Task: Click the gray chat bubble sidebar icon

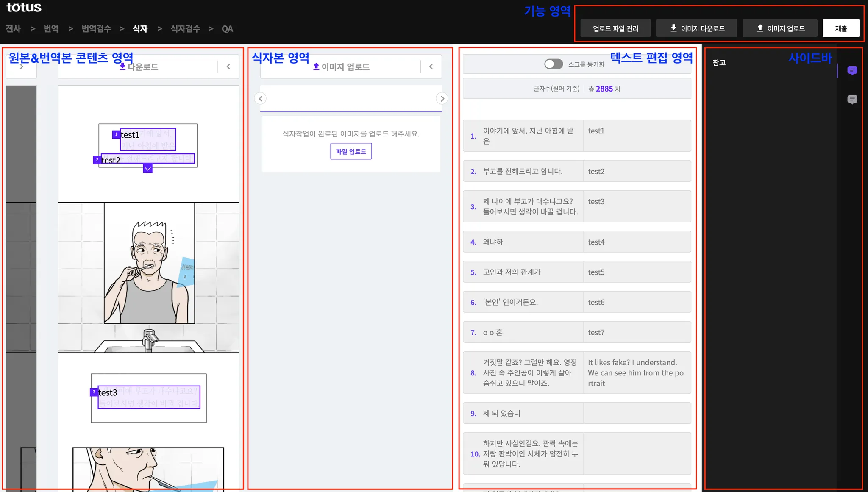Action: (852, 100)
